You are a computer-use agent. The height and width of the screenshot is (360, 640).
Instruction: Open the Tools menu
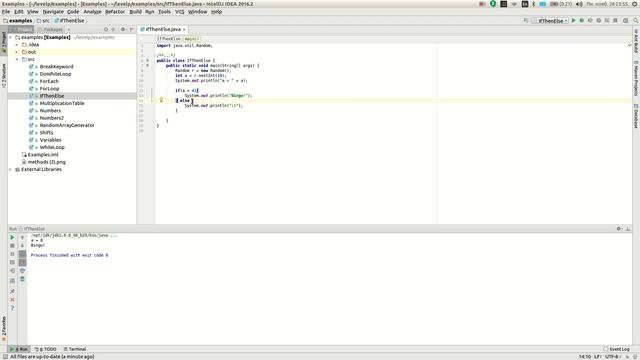tap(164, 12)
